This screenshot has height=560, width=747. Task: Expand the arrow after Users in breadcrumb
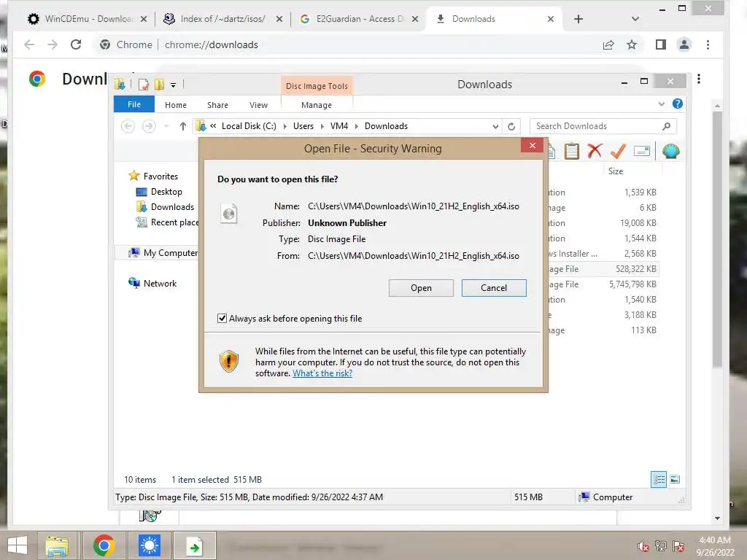[322, 126]
